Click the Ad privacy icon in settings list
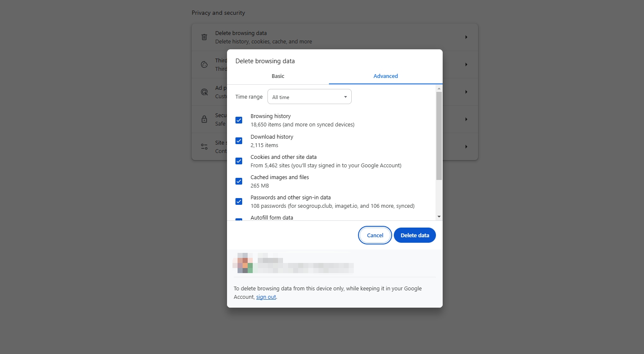The height and width of the screenshot is (354, 644). (x=204, y=92)
